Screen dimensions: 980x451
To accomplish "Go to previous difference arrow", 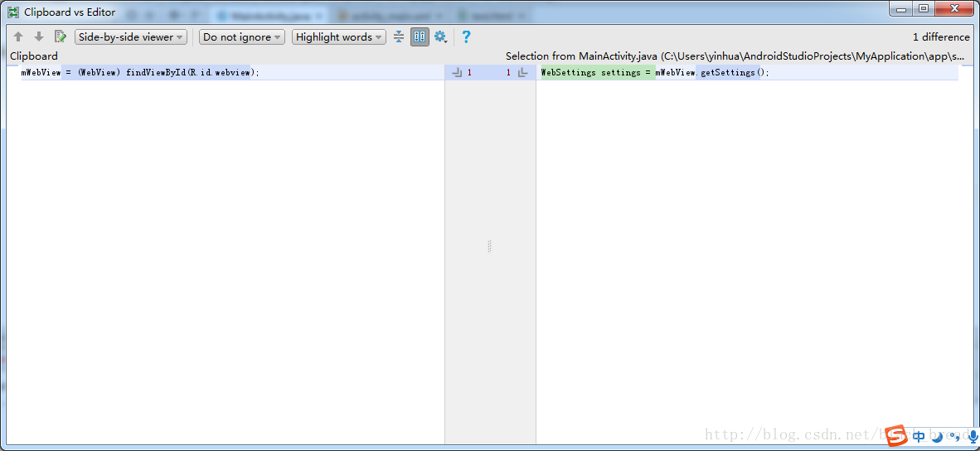I will point(18,36).
